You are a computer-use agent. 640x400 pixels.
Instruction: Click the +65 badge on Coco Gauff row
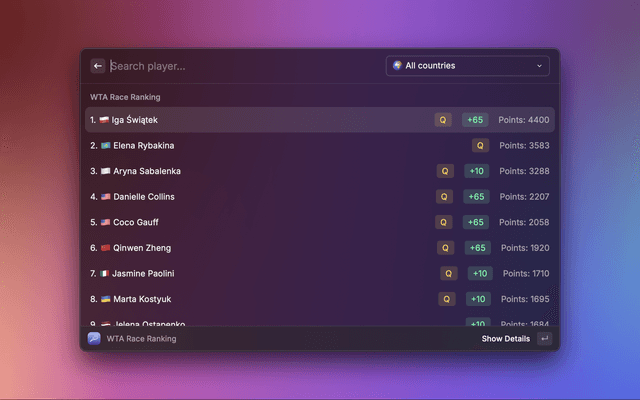tap(476, 222)
